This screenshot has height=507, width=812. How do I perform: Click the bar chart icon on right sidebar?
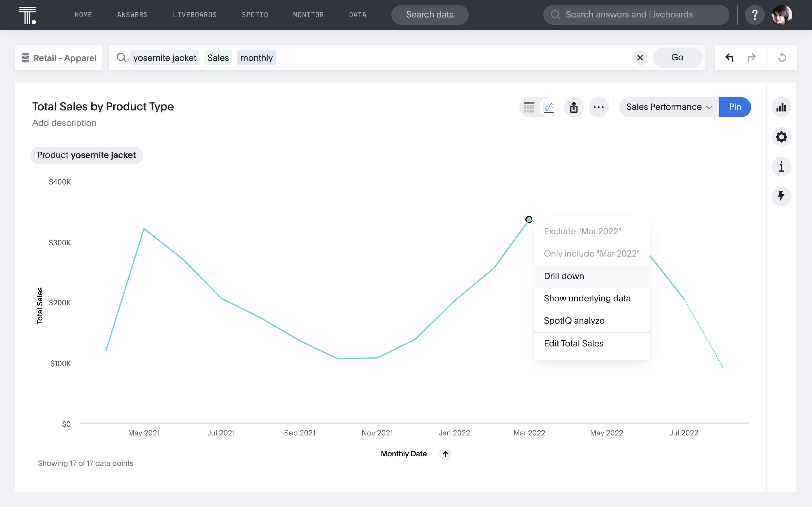coord(782,107)
